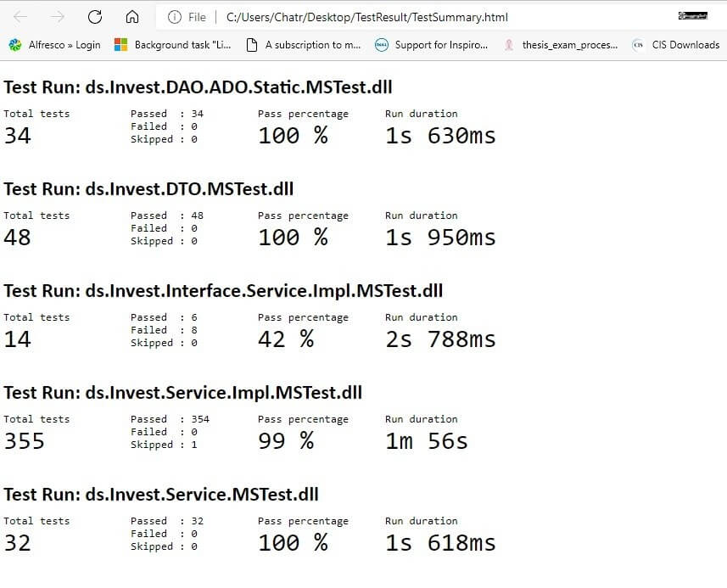Click the thesis_exam bookmark favicon
This screenshot has width=727, height=588.
[x=509, y=44]
